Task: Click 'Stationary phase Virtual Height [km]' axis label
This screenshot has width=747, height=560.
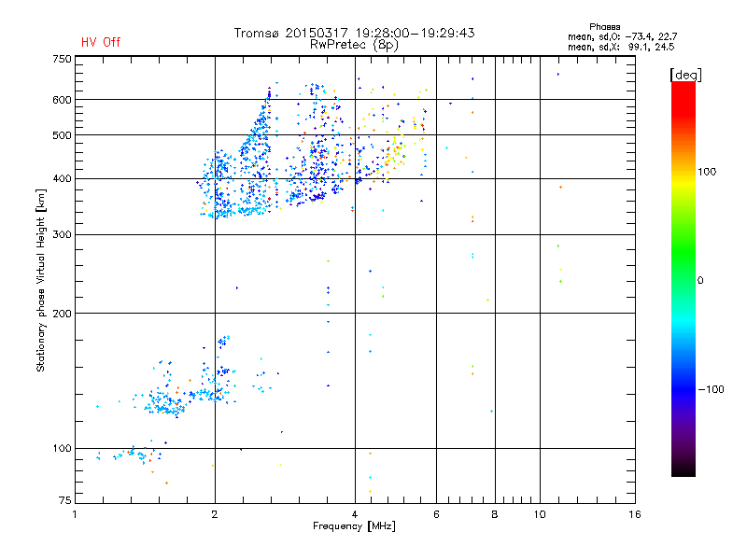Action: 40,281
